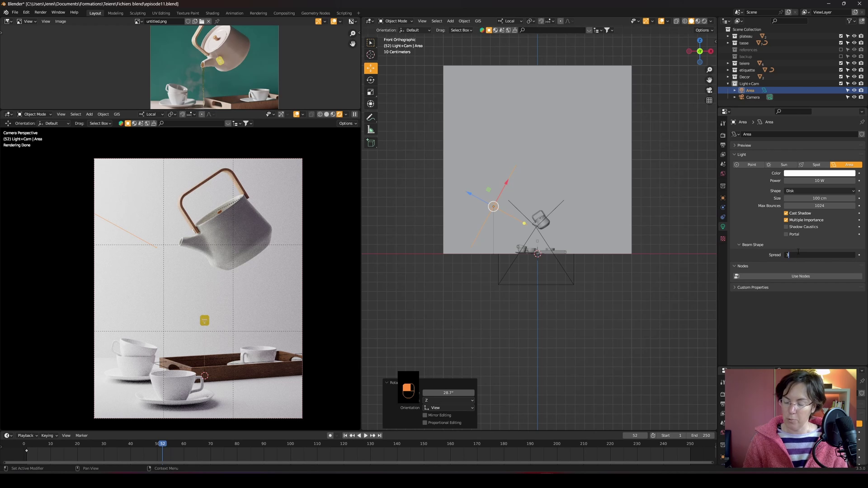Click the light Color swatch
The width and height of the screenshot is (868, 488).
(819, 174)
